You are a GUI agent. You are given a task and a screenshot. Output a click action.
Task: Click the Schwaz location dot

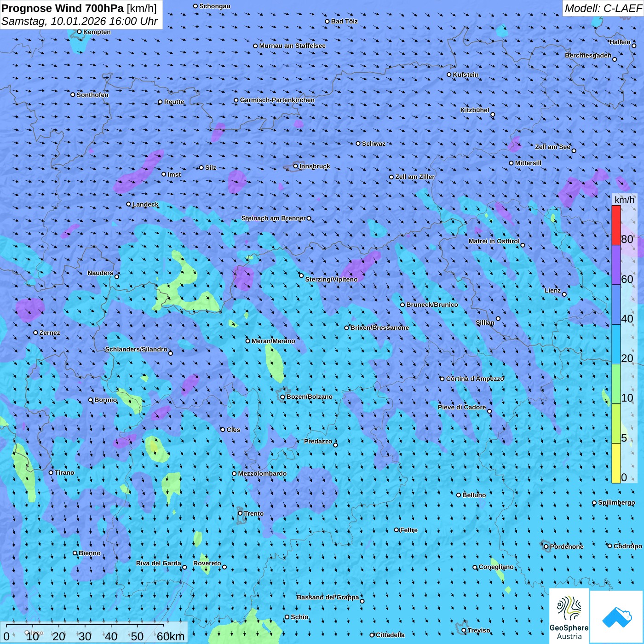click(x=358, y=144)
